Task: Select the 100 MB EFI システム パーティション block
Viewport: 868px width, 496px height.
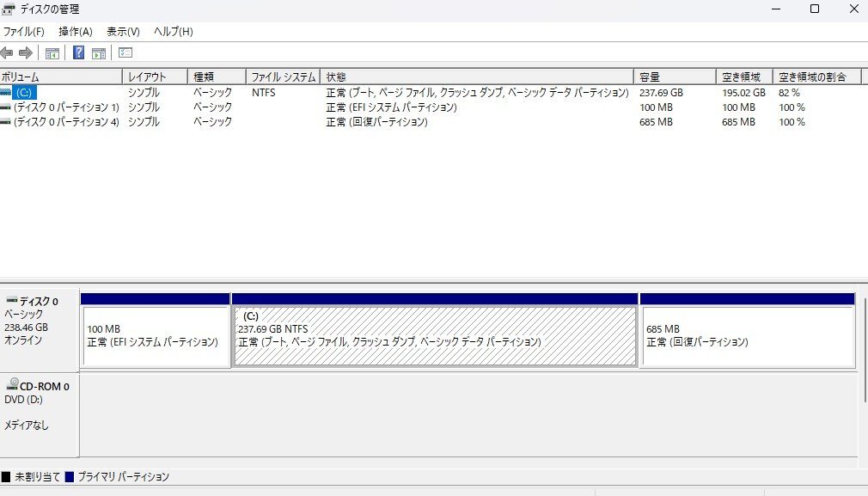Action: [x=153, y=335]
